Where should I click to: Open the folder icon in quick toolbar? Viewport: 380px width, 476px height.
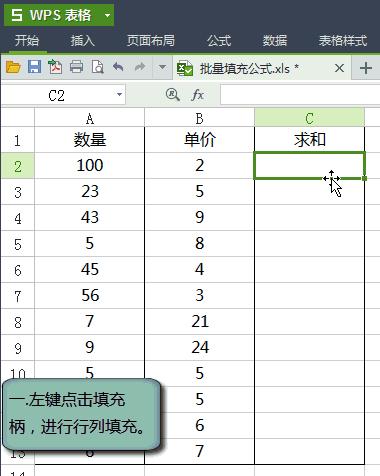pyautogui.click(x=13, y=67)
